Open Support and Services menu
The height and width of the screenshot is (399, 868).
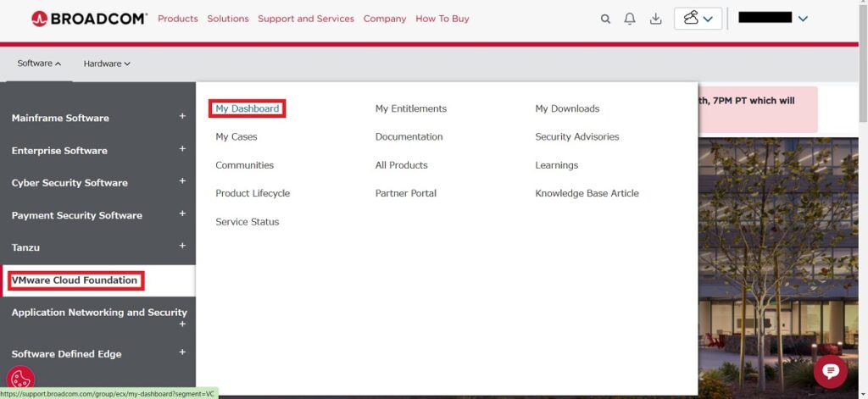(306, 19)
